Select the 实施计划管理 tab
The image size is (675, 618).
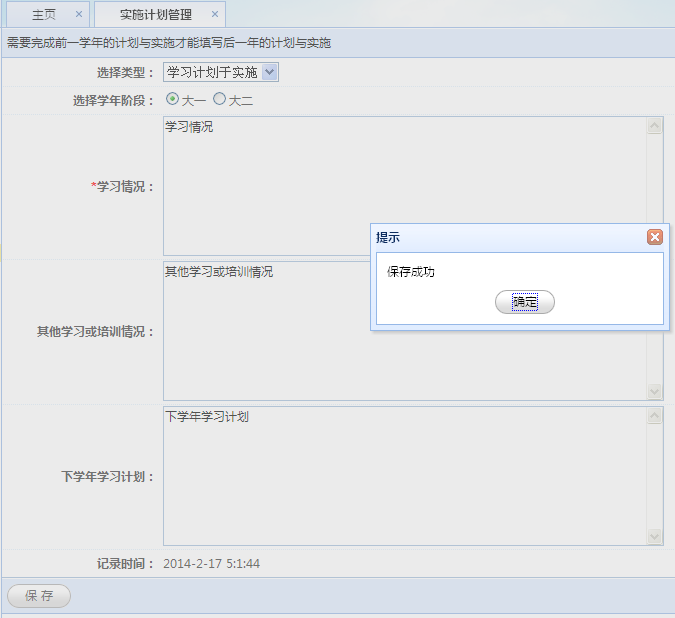(x=156, y=15)
